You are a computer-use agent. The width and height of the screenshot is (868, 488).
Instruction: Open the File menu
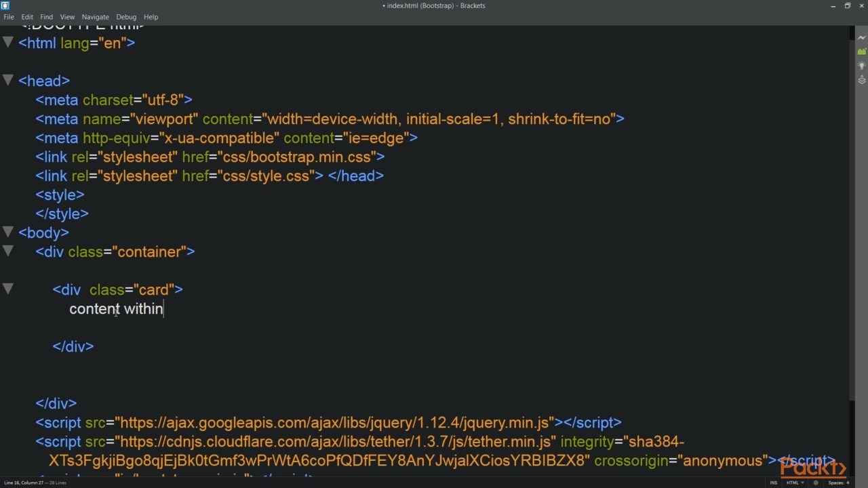pos(9,17)
